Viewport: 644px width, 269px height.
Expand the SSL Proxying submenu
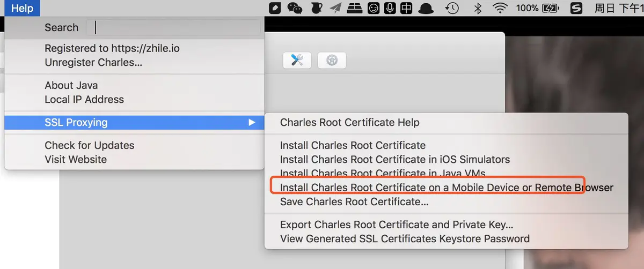click(134, 122)
